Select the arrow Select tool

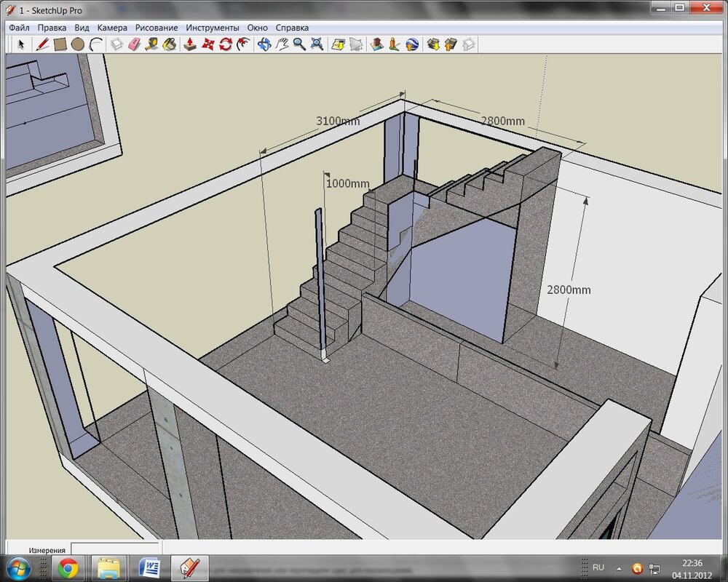click(21, 44)
